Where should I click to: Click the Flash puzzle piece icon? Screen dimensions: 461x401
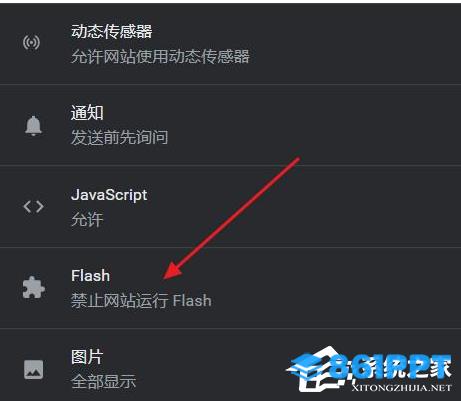(x=33, y=287)
